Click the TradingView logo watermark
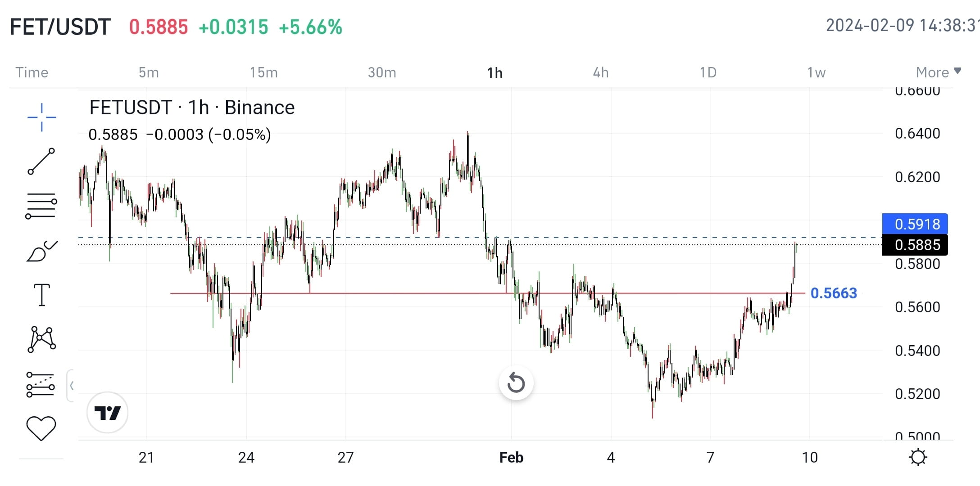Screen dimensions: 980x486 pyautogui.click(x=107, y=412)
